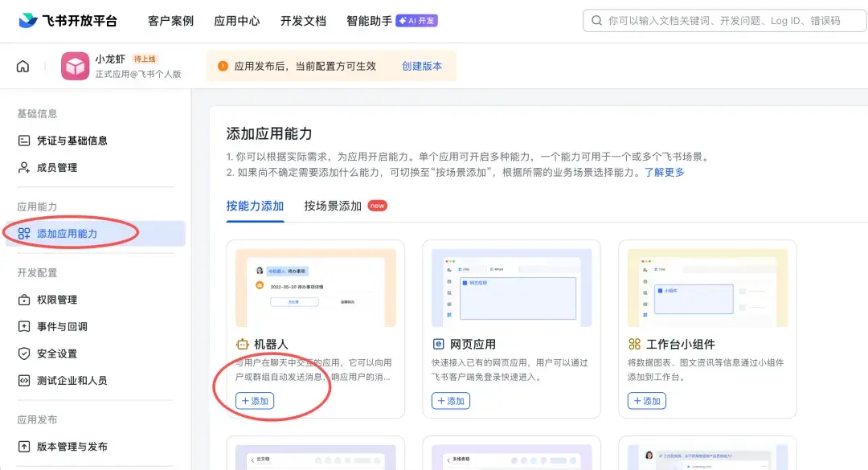This screenshot has height=470, width=868.
Task: Select 添加应用能力 in the sidebar
Action: point(95,234)
